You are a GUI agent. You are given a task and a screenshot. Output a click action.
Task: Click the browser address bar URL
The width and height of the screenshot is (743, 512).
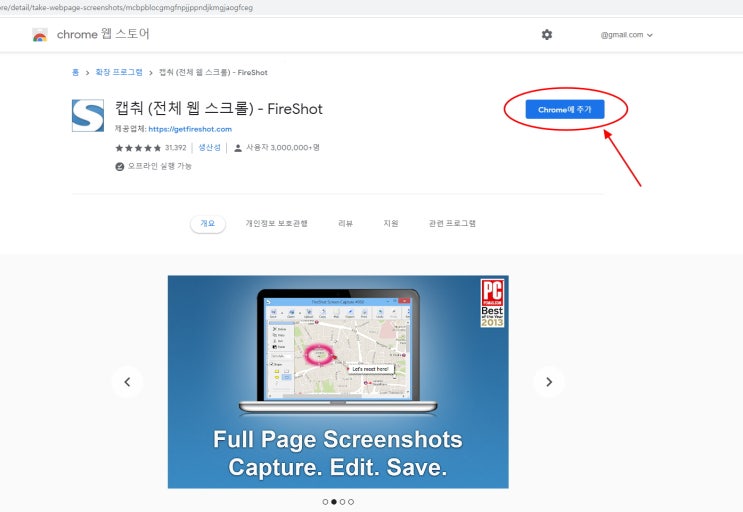tap(127, 8)
